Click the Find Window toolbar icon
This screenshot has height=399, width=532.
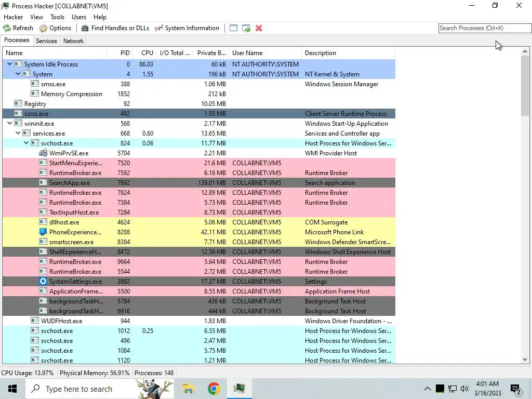(233, 28)
